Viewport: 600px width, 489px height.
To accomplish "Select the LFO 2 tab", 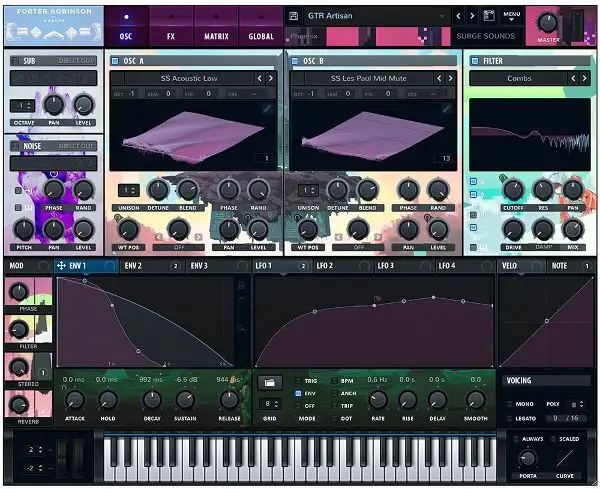I will (x=325, y=266).
